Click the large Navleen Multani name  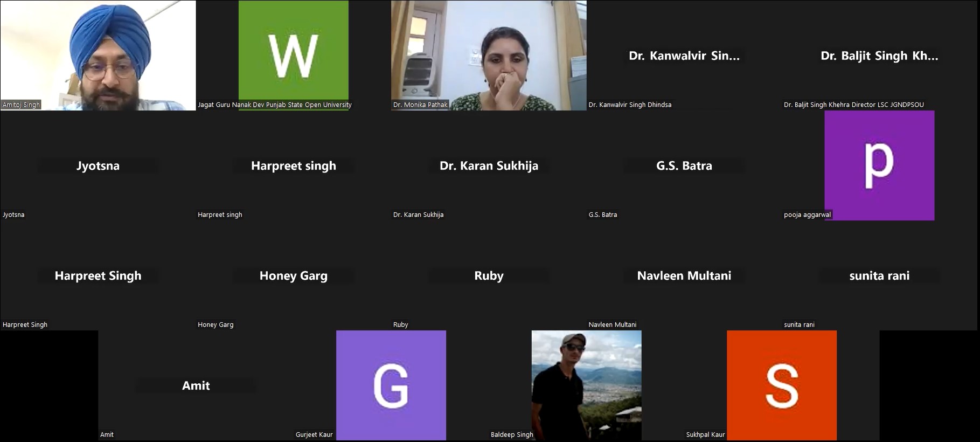(x=684, y=275)
